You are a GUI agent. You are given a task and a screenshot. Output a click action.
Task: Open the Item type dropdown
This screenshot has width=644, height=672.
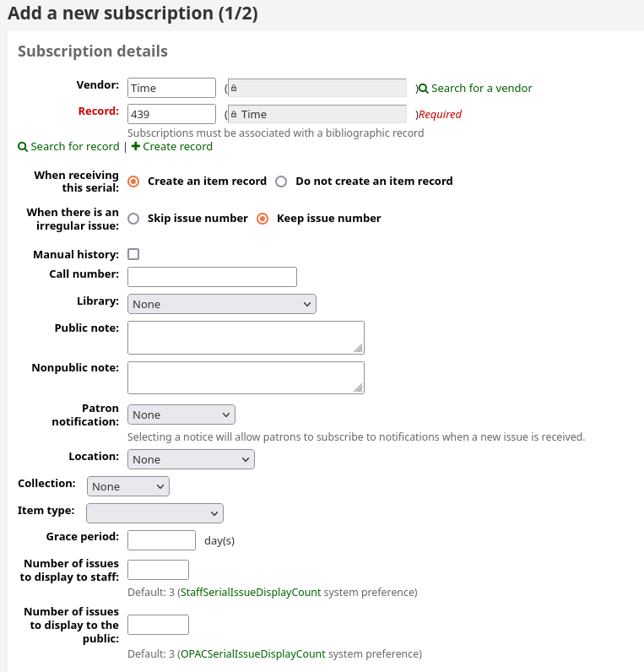pos(154,513)
